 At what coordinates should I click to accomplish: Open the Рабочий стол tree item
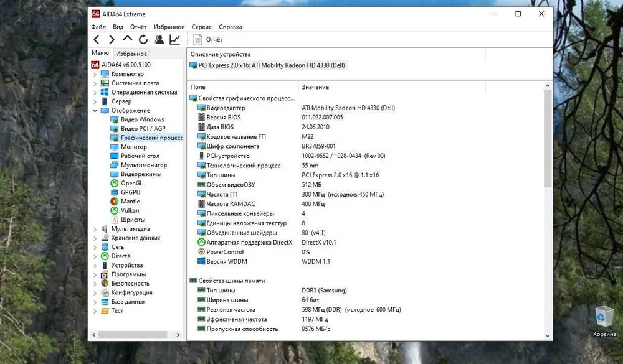click(x=140, y=156)
